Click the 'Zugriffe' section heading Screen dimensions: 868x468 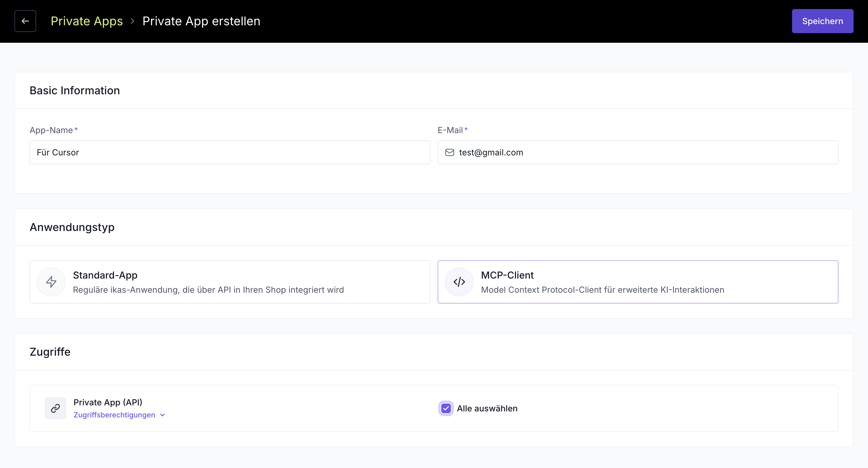tap(50, 352)
